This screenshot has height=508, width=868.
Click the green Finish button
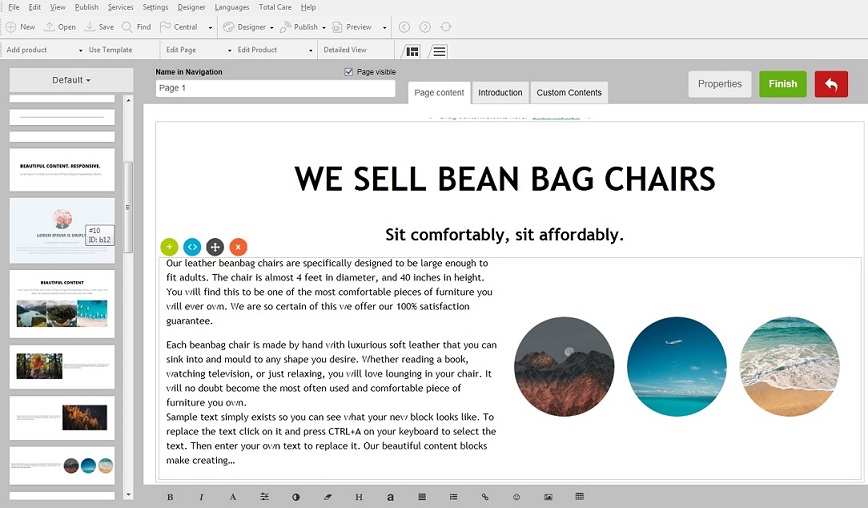[x=783, y=84]
